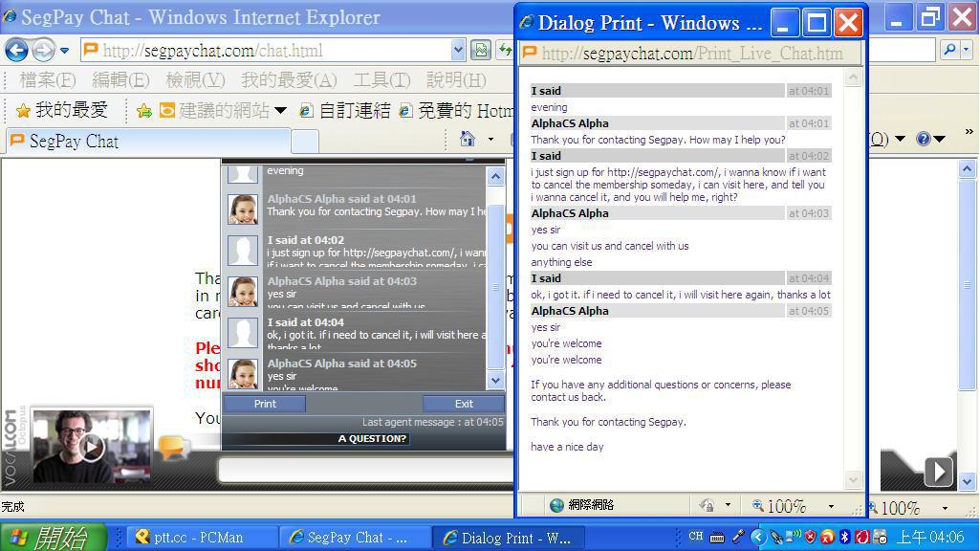Switch to ptt.cc - PCMan taskbar item
Screen dimensions: 980x551
click(203, 538)
